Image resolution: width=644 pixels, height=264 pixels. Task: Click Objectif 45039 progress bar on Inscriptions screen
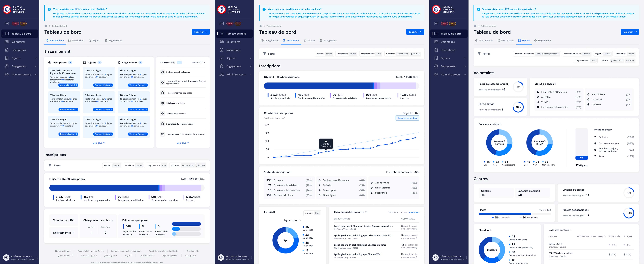click(342, 86)
